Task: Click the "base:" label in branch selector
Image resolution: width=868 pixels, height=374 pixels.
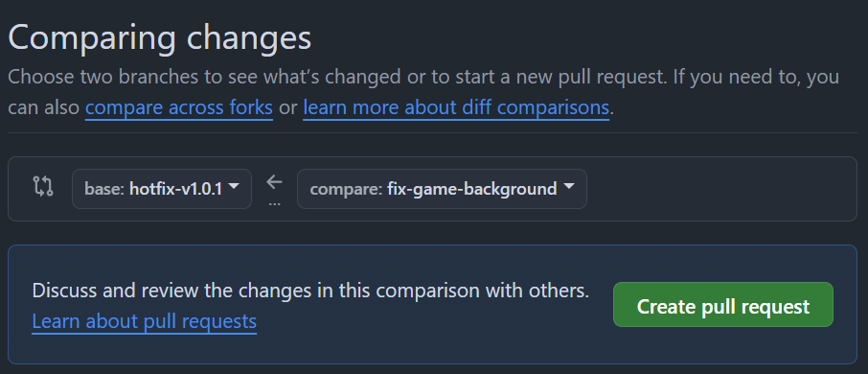Action: pyautogui.click(x=104, y=189)
